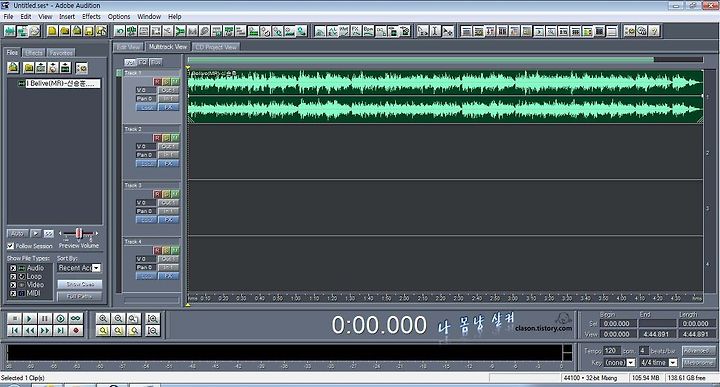Solo Track 3 with S button
The height and width of the screenshot is (387, 720).
click(x=166, y=194)
